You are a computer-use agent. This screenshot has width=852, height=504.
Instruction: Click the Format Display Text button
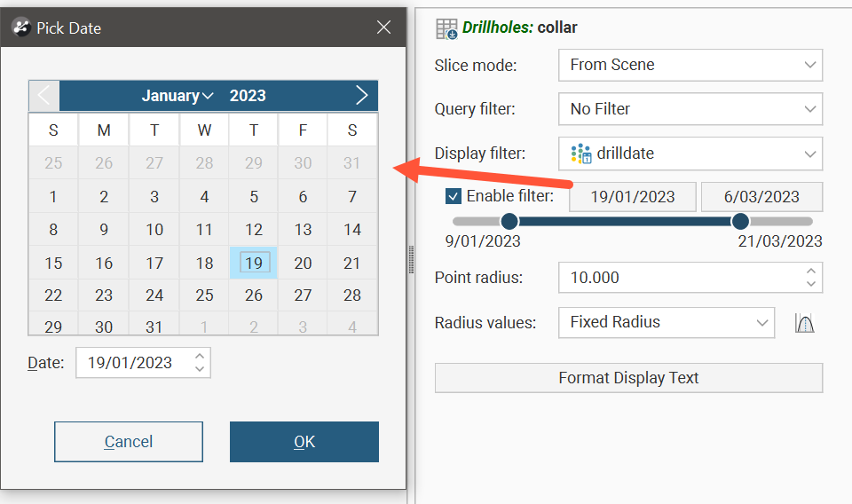click(x=628, y=378)
